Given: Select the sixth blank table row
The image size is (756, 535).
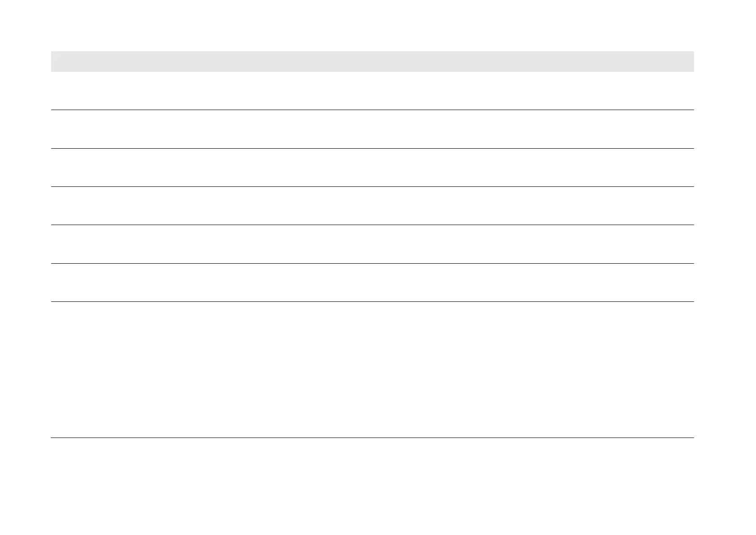Looking at the screenshot, I should pyautogui.click(x=372, y=283).
